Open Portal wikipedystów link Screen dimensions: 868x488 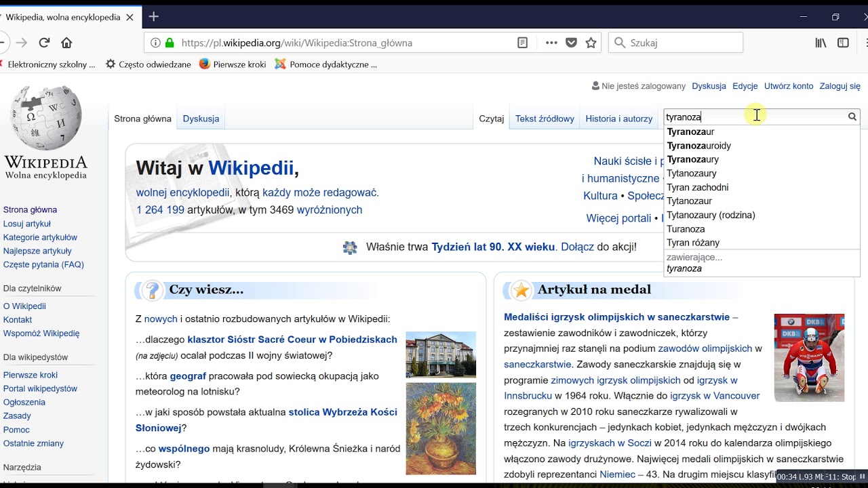point(40,388)
